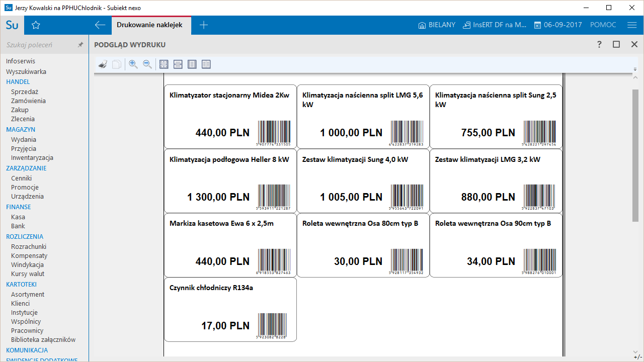This screenshot has height=362, width=644.
Task: Select the BIELANY warehouse selector
Action: point(437,25)
